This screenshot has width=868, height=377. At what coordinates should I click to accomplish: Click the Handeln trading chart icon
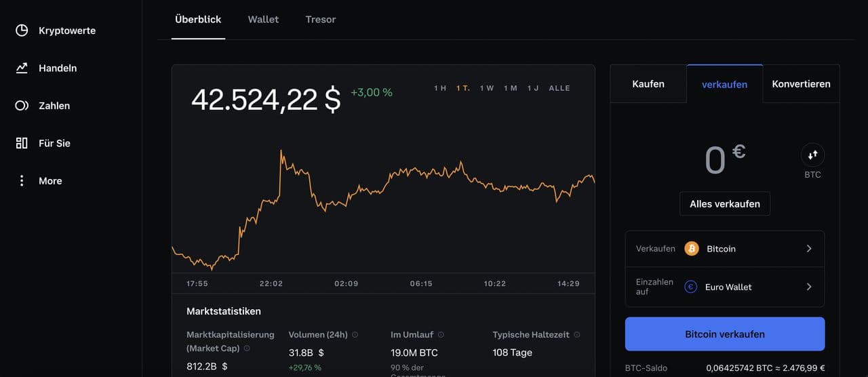[x=22, y=68]
